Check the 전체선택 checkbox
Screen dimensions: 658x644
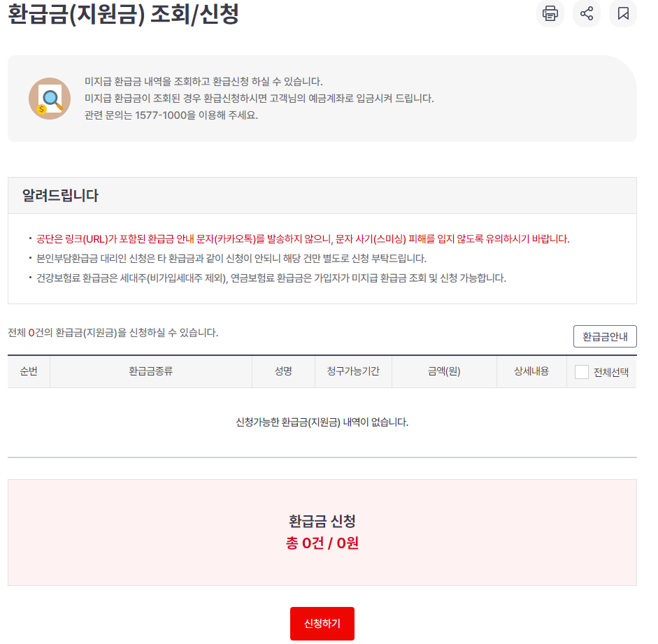pos(581,372)
